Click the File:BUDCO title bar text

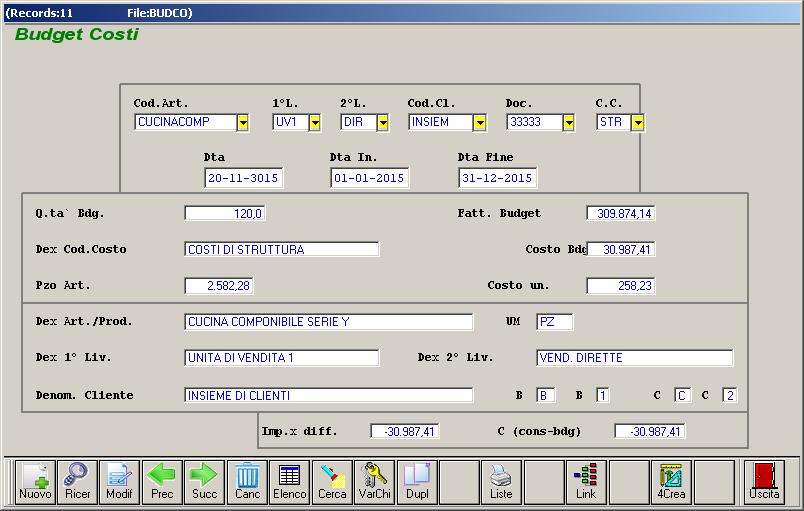tap(159, 13)
